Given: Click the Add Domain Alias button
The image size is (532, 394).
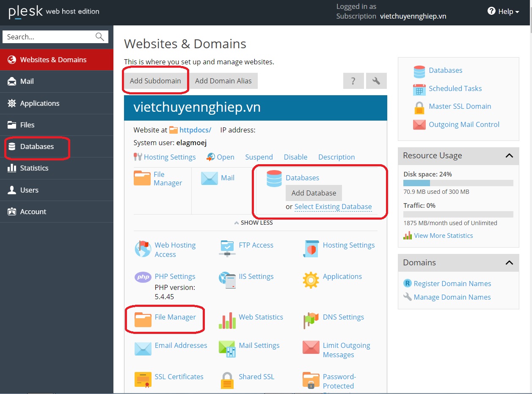Looking at the screenshot, I should tap(223, 81).
